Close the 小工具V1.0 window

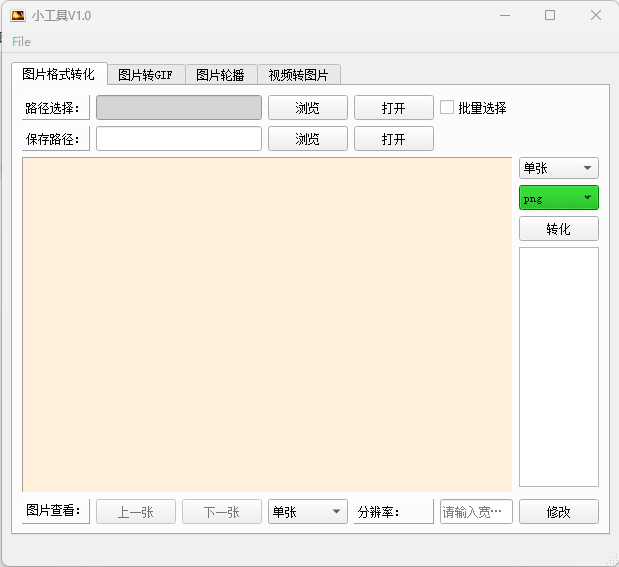(596, 15)
